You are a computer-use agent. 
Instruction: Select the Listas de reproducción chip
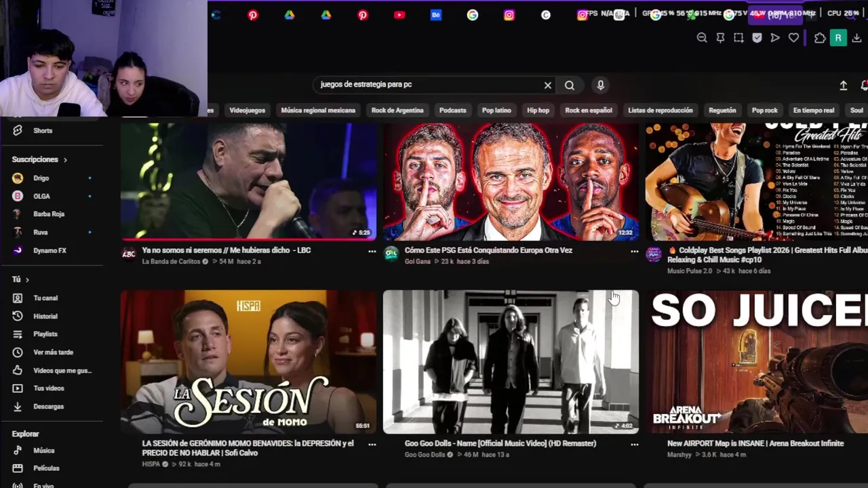(x=660, y=110)
